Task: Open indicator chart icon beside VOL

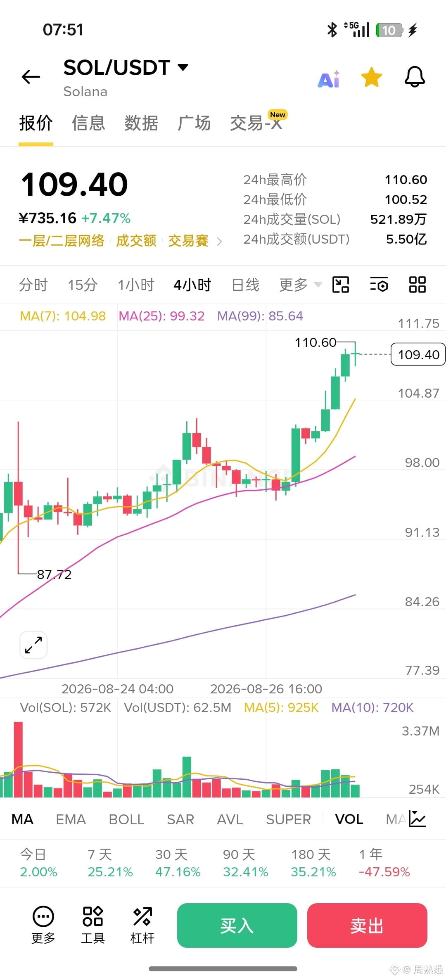Action: (x=417, y=819)
